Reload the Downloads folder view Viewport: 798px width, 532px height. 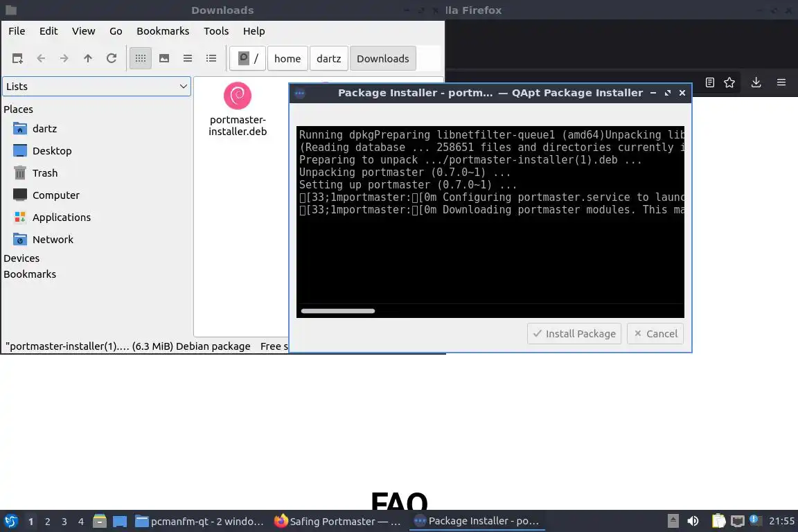112,59
